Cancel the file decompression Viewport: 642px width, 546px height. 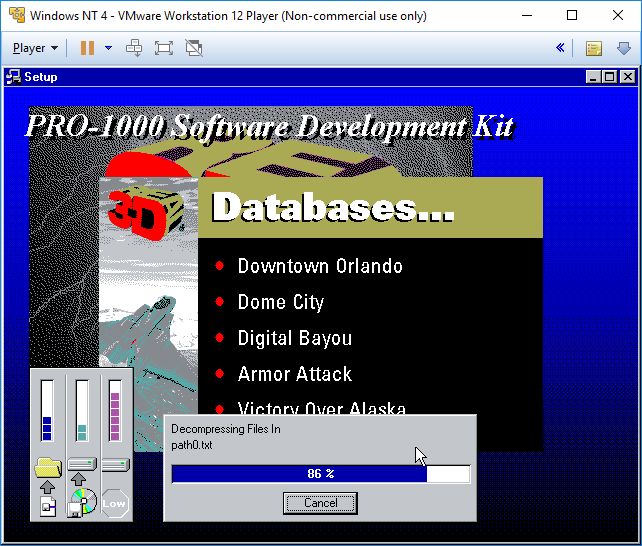pyautogui.click(x=320, y=503)
